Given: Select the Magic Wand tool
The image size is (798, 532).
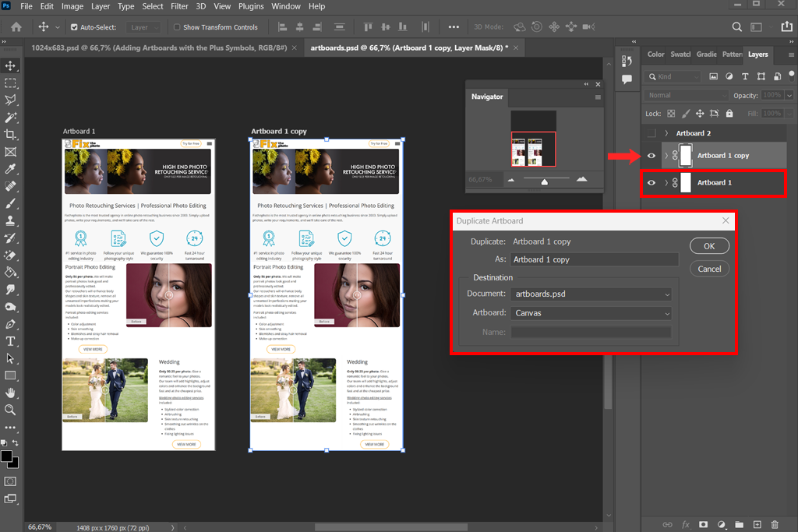Looking at the screenshot, I should (10, 118).
